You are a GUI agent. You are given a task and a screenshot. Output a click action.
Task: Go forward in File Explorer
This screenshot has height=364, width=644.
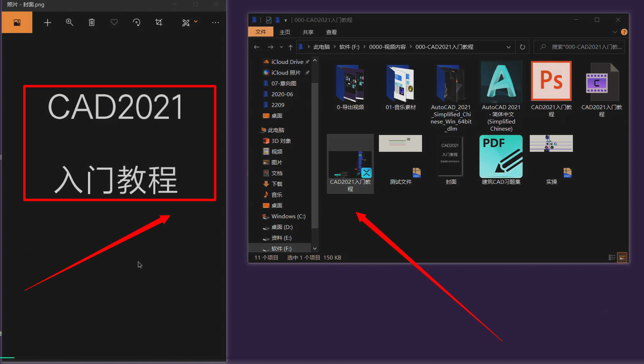(270, 47)
